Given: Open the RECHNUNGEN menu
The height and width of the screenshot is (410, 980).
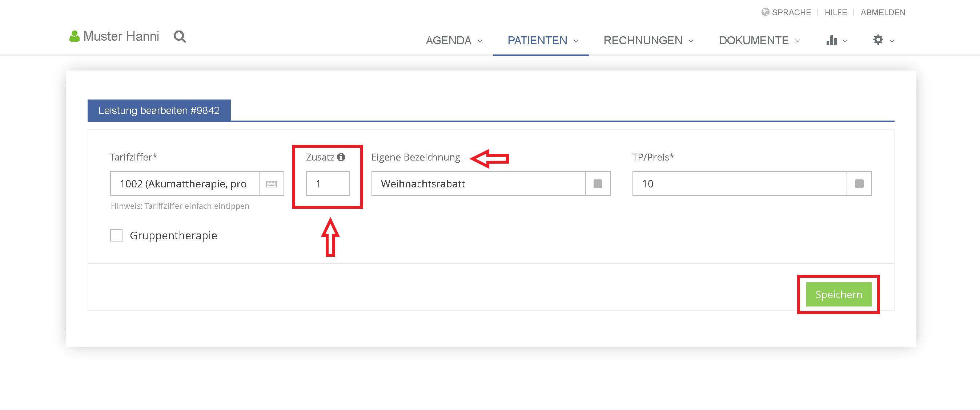Looking at the screenshot, I should (643, 40).
